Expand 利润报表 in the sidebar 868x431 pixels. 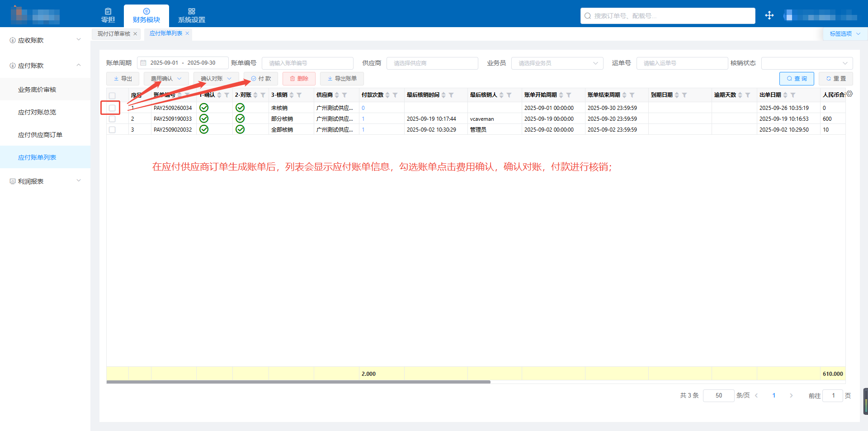click(45, 181)
